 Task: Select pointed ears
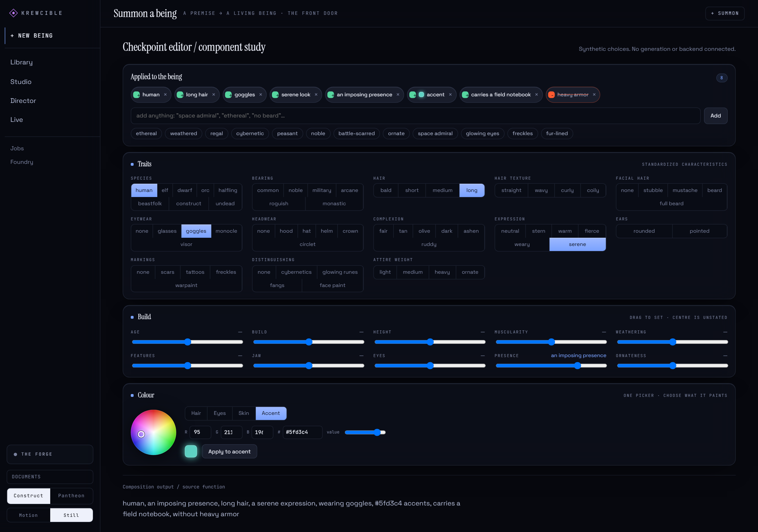(699, 231)
